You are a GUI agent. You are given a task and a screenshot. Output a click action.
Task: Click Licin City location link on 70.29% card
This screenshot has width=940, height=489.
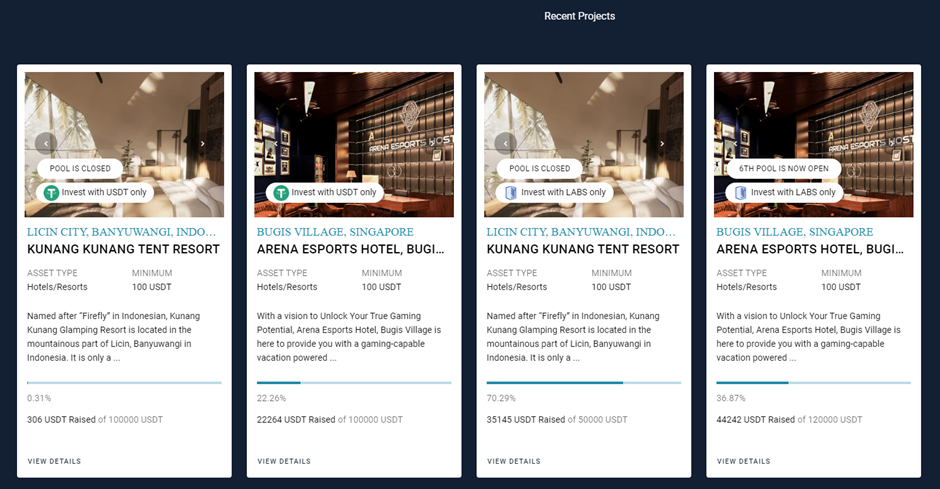point(581,232)
